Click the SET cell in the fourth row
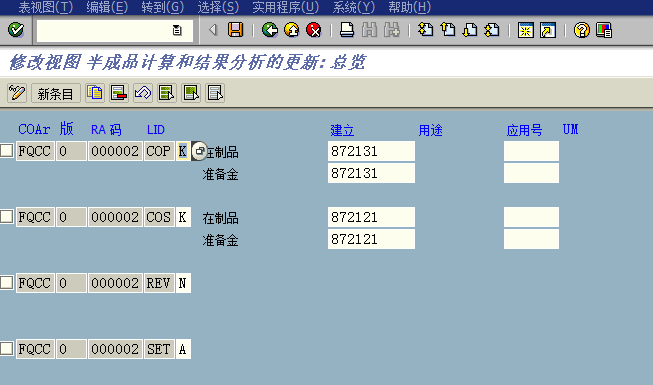This screenshot has width=653, height=385. point(159,349)
